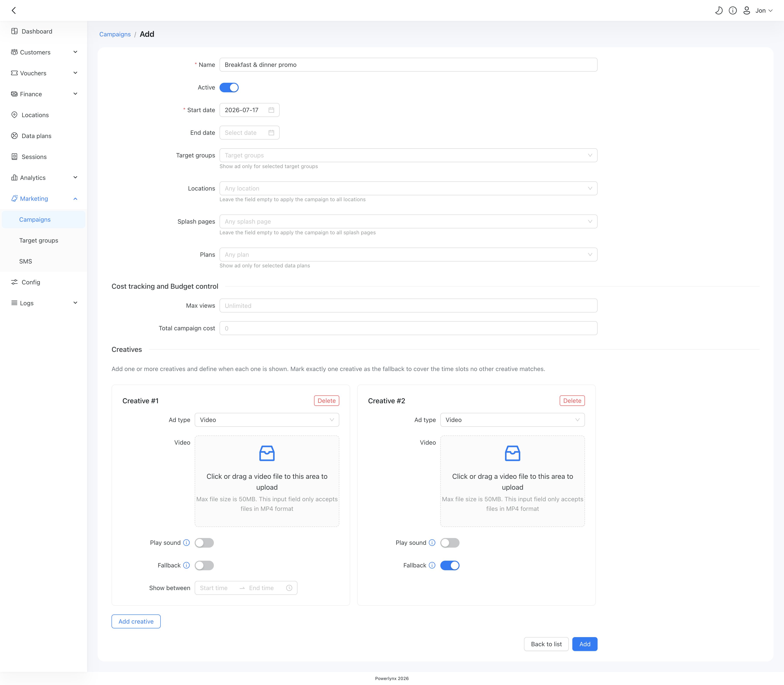The image size is (784, 685).
Task: Click the Add creative button
Action: click(x=136, y=622)
